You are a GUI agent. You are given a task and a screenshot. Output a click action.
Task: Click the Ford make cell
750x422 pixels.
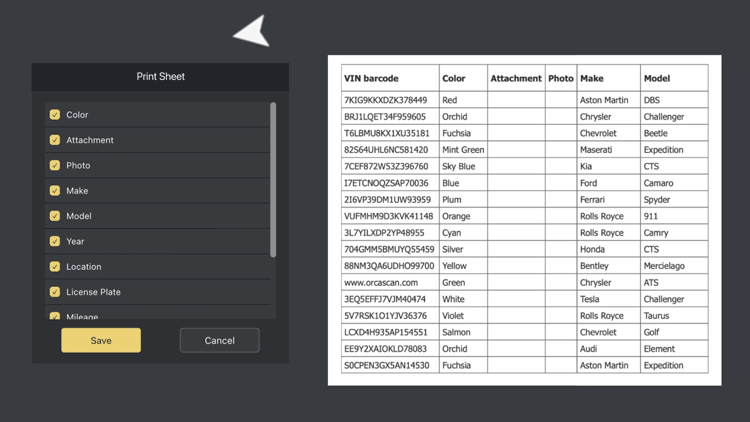[609, 183]
